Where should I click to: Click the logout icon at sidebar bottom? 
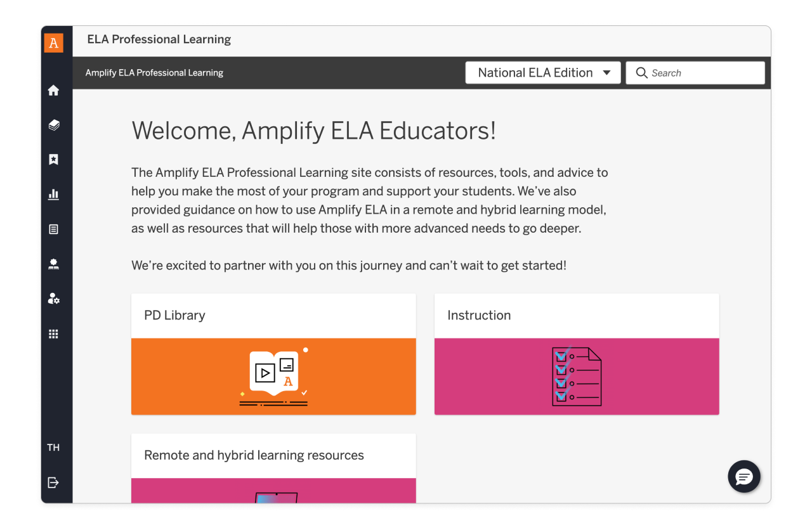coord(54,483)
